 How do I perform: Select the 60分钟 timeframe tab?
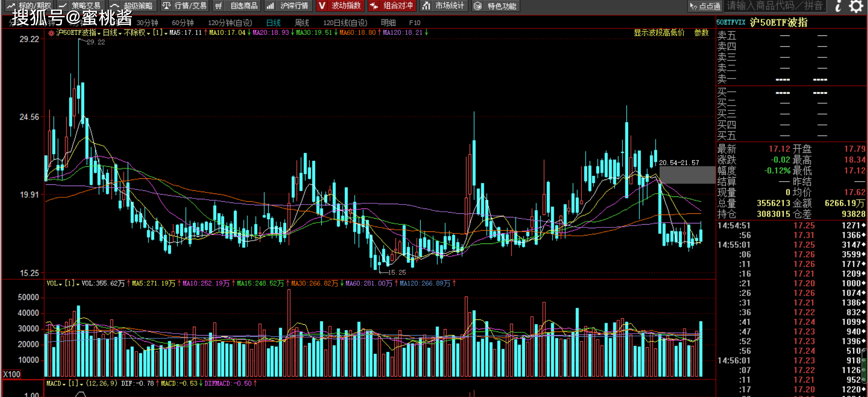(x=183, y=23)
